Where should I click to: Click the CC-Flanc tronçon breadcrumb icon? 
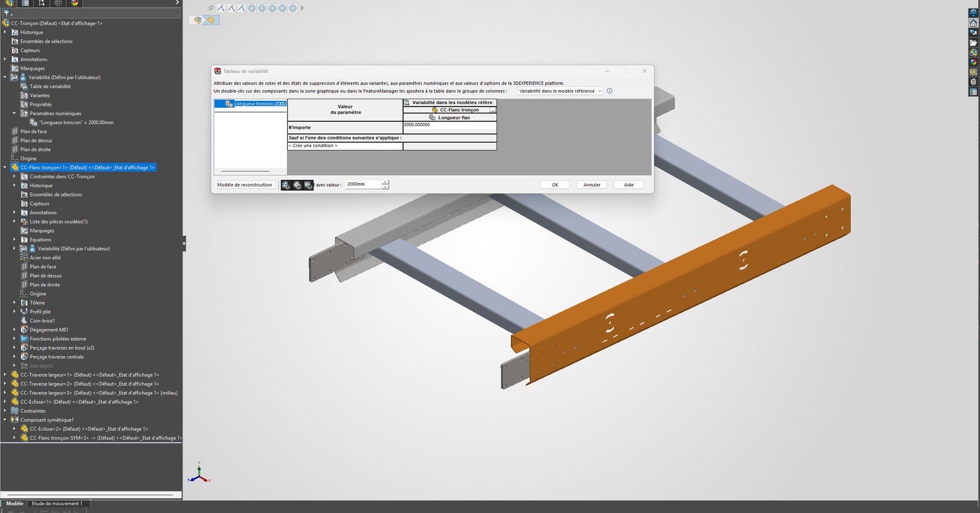tap(211, 20)
